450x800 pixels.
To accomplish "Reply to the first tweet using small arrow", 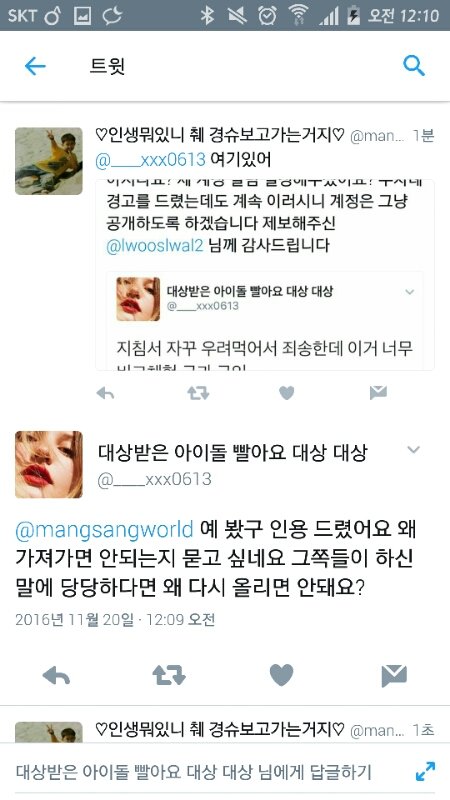I will [105, 393].
